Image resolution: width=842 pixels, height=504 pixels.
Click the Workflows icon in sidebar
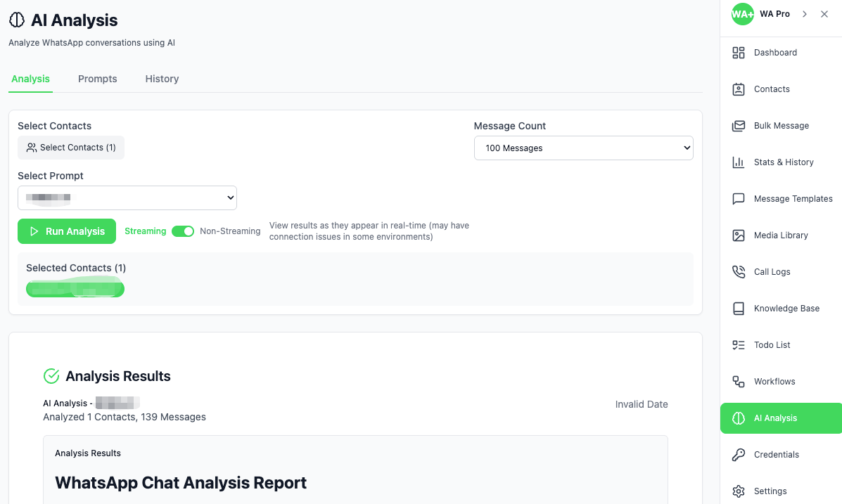pyautogui.click(x=739, y=381)
